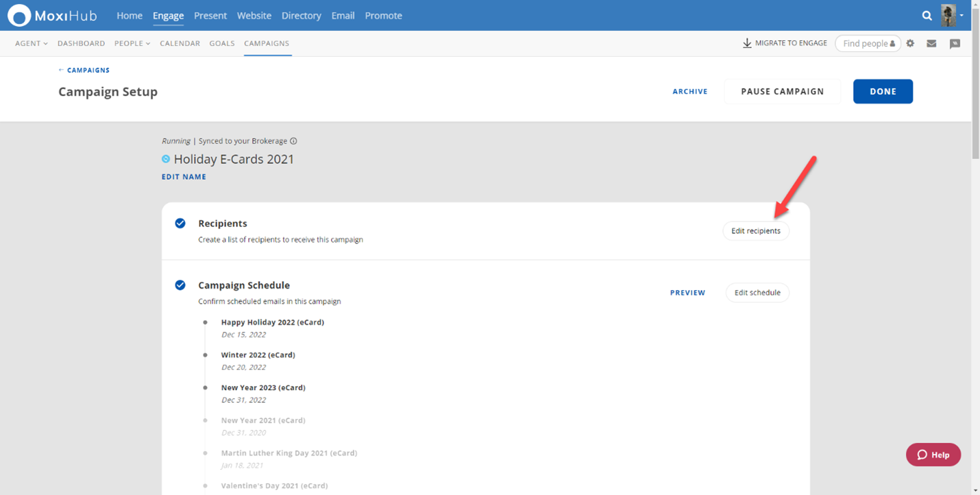980x495 pixels.
Task: Open the chat notifications icon
Action: click(955, 43)
